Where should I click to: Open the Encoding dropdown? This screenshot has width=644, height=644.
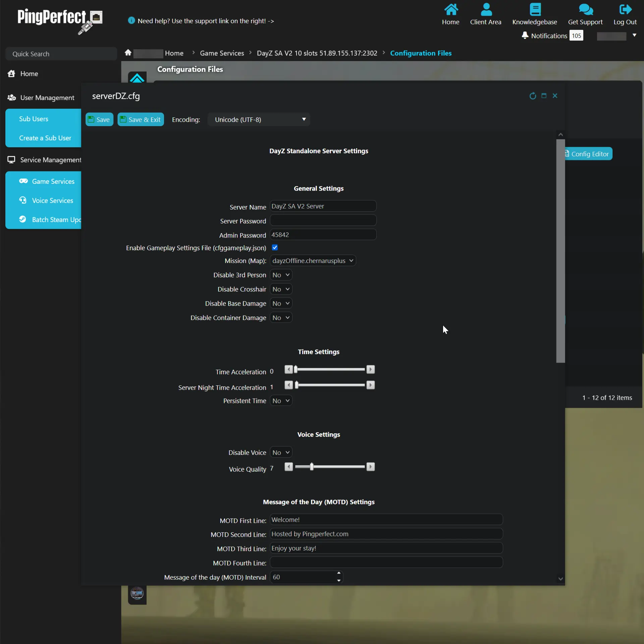click(x=259, y=119)
